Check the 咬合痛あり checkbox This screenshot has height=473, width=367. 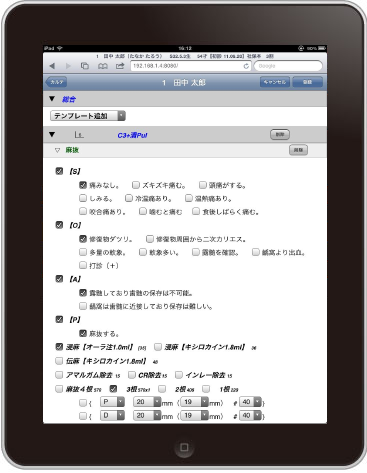(x=83, y=211)
